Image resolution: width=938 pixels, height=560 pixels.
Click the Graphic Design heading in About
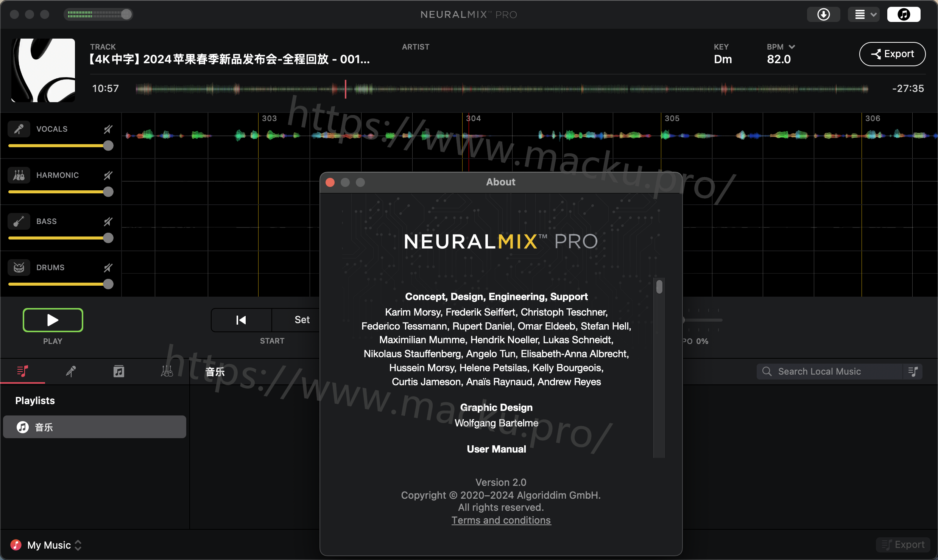tap(496, 408)
